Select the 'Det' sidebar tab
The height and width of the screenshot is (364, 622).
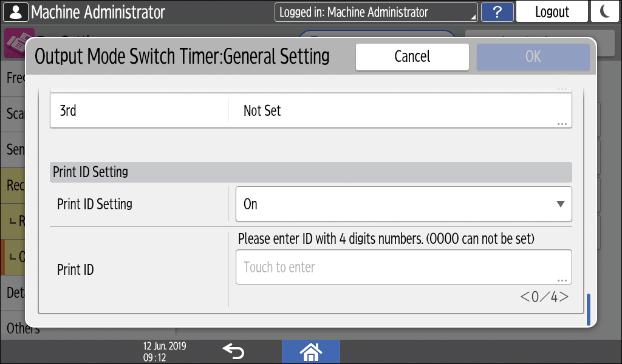pyautogui.click(x=13, y=292)
